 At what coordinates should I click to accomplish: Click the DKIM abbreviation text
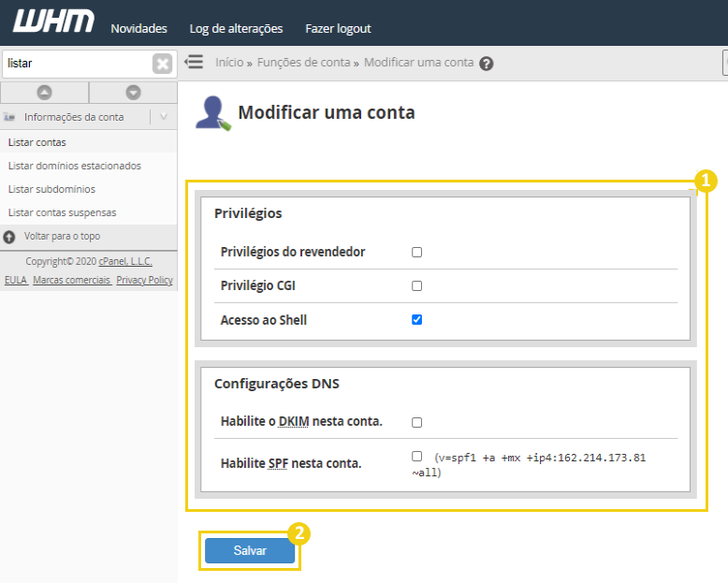[294, 421]
